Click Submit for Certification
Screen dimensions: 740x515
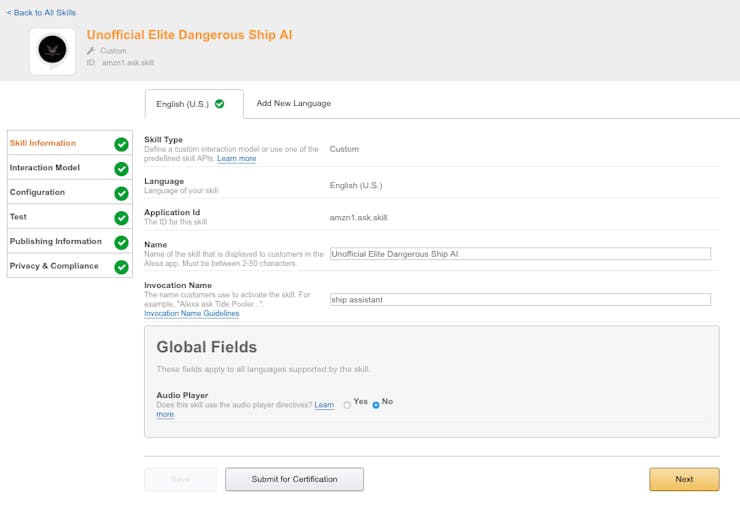coord(294,479)
